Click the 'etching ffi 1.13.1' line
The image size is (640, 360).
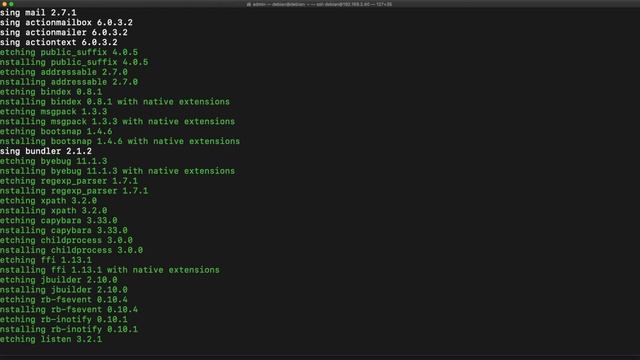pyautogui.click(x=46, y=260)
